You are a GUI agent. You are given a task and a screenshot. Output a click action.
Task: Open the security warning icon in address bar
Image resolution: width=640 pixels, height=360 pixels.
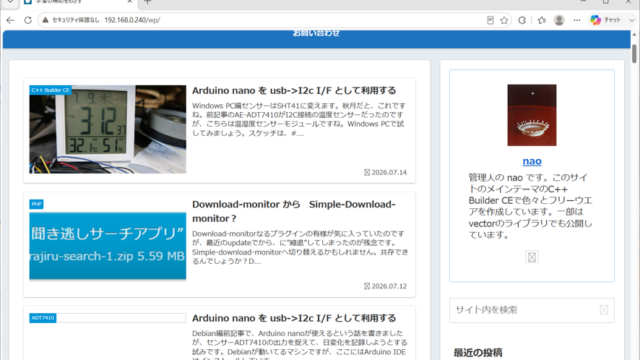click(46, 20)
